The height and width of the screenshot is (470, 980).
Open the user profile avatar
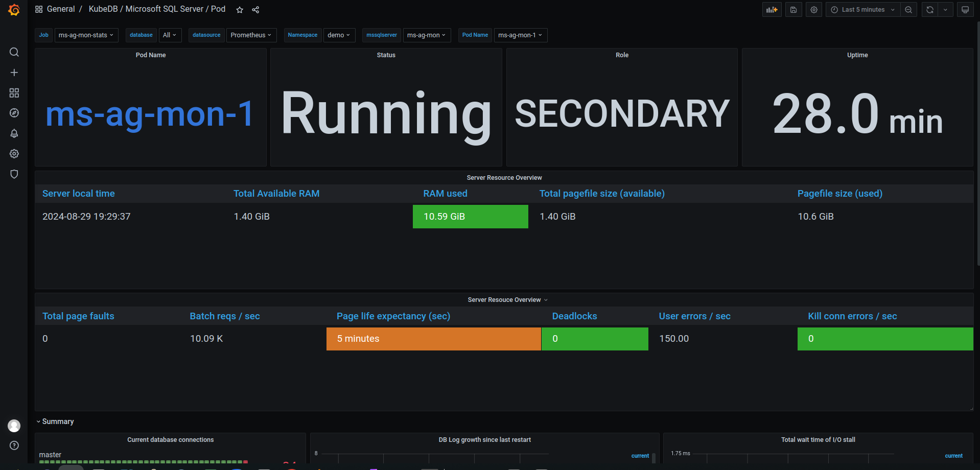point(14,426)
